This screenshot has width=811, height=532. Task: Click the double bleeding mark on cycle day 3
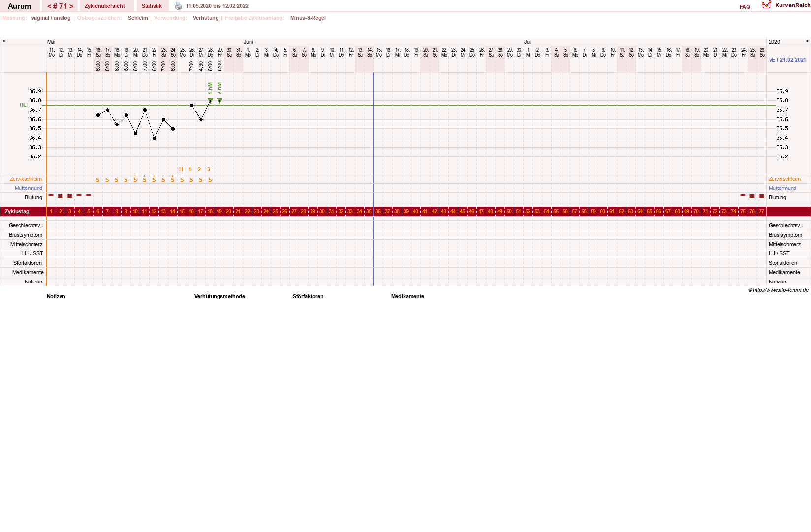pos(70,196)
